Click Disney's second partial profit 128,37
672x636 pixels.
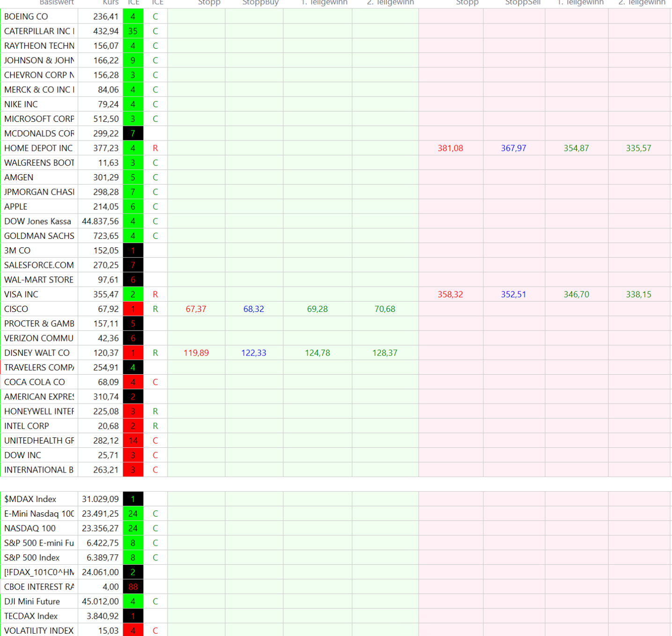[384, 353]
